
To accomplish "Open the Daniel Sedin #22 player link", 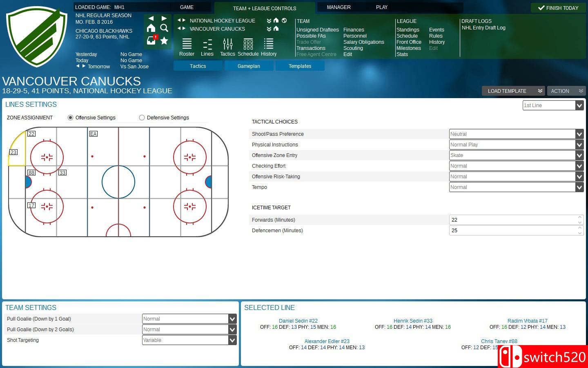I will coord(298,321).
